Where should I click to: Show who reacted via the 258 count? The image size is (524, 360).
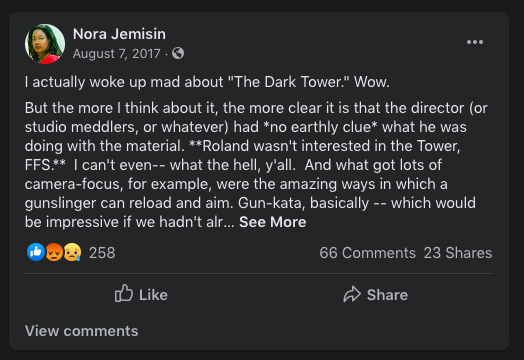[102, 253]
